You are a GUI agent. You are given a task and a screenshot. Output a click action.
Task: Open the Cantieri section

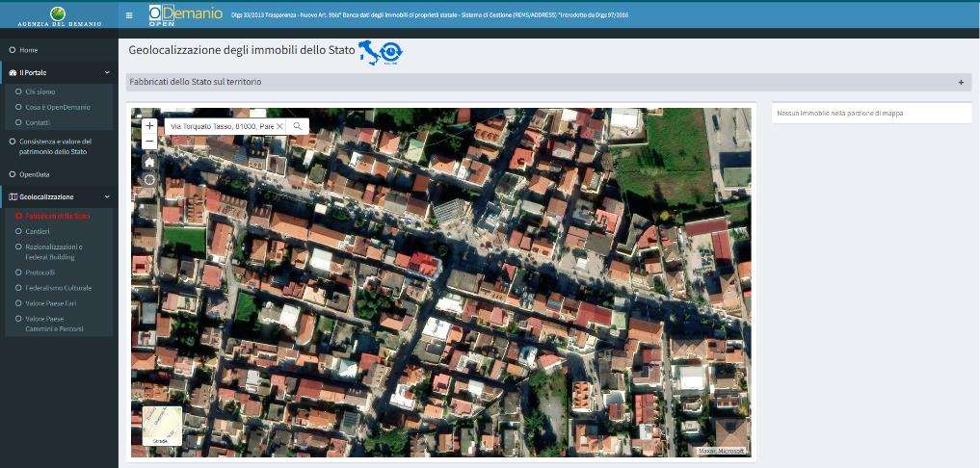(x=38, y=231)
